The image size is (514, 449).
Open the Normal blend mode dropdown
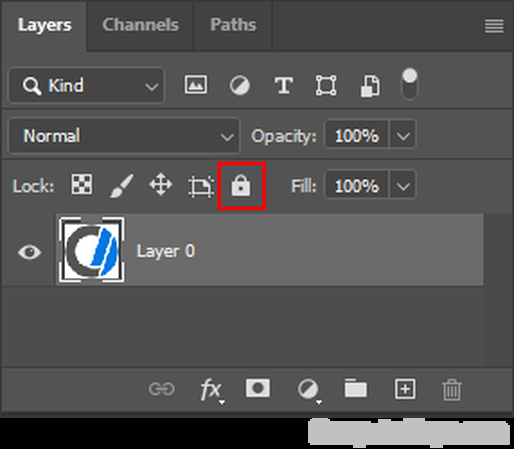click(x=124, y=136)
